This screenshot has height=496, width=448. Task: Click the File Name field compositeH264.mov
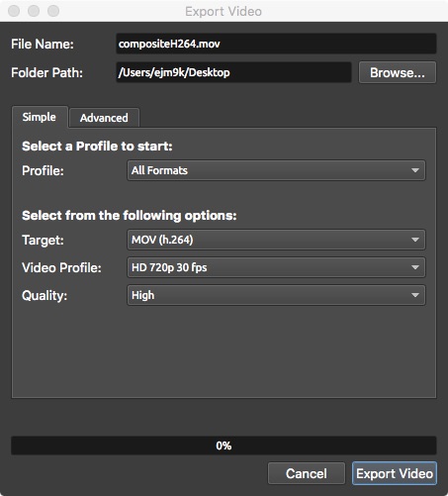[x=276, y=44]
